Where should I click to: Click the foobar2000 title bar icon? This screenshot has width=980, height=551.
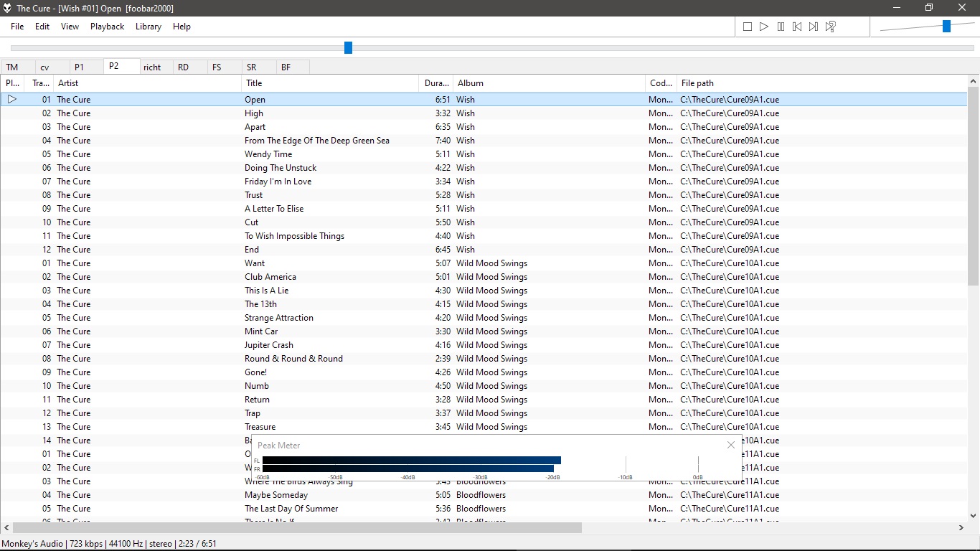[x=7, y=8]
